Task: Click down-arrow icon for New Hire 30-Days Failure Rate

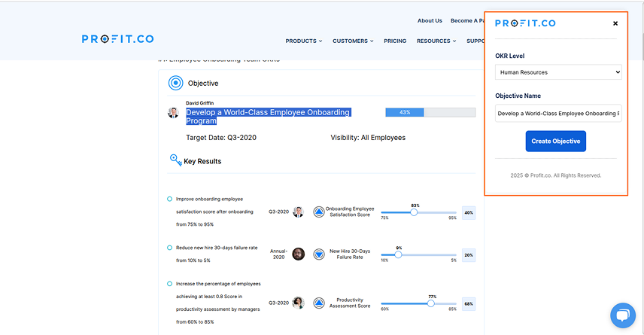Action: 319,254
